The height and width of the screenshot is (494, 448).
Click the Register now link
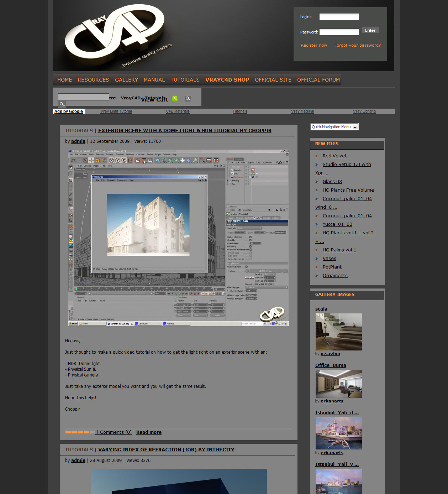pos(314,45)
